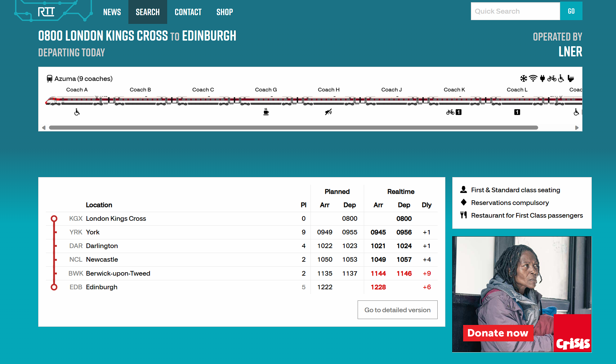616x364 pixels.
Task: Click the hot drinks cup icon under Coach G
Action: [x=266, y=112]
